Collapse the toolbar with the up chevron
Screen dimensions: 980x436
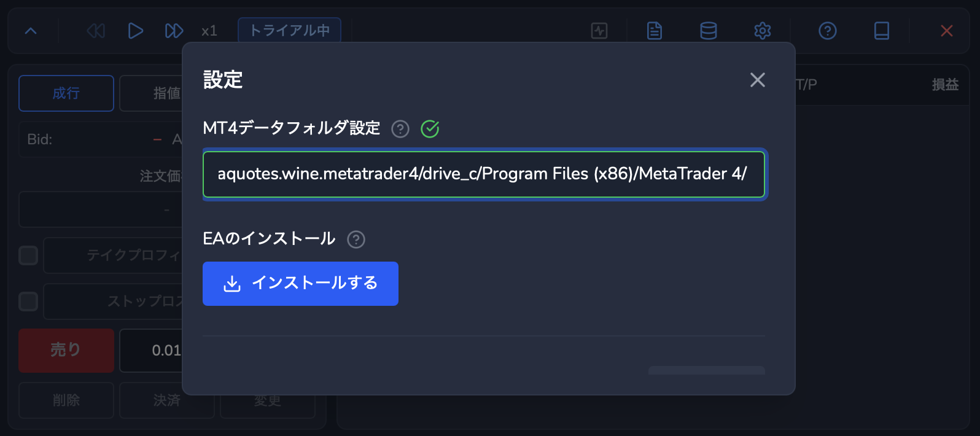(x=31, y=31)
